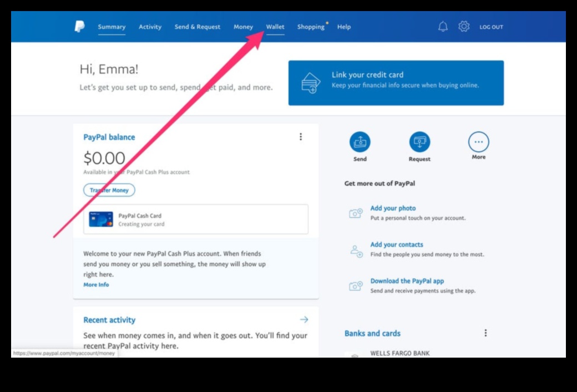This screenshot has height=392, width=577.
Task: Click the Send money icon
Action: [x=360, y=142]
